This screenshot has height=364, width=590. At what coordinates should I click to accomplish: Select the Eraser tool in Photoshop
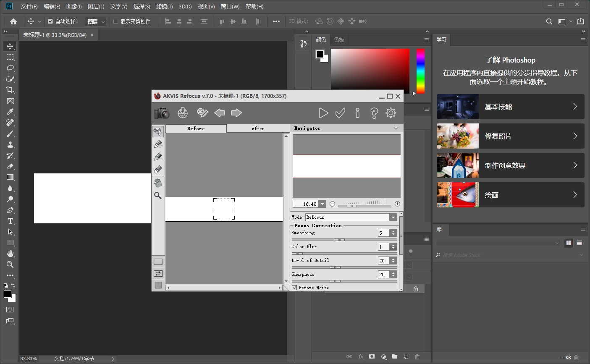tap(10, 166)
